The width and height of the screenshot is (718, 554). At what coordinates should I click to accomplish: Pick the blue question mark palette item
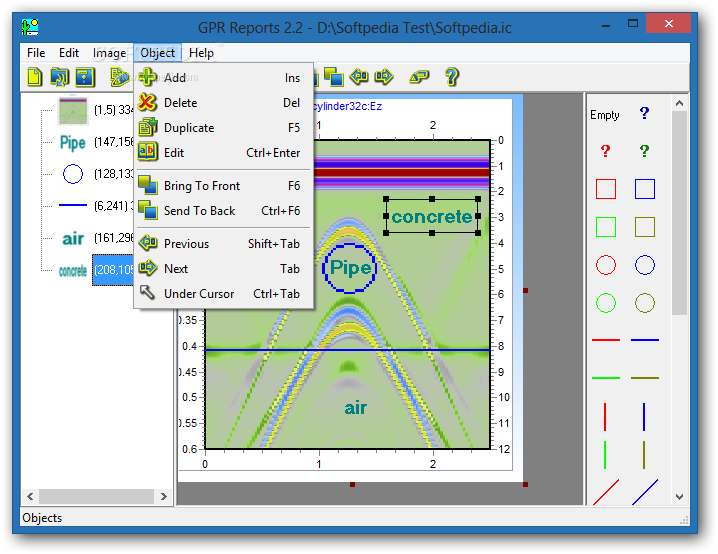644,113
